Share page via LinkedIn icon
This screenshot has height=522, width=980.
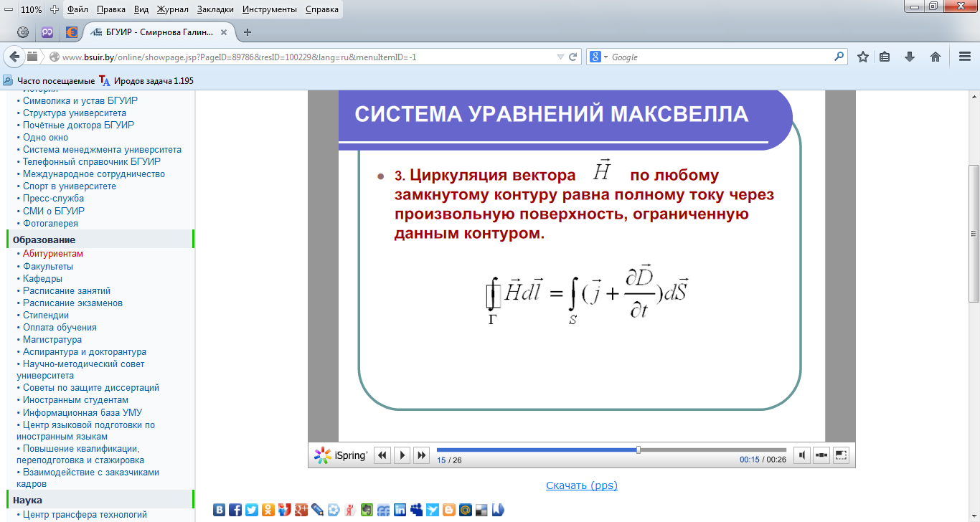click(x=400, y=510)
